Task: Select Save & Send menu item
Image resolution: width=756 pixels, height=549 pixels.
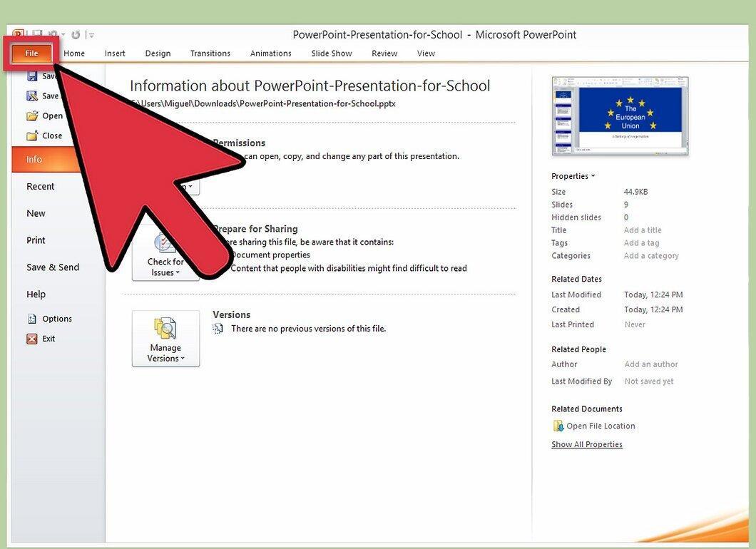Action: point(53,267)
